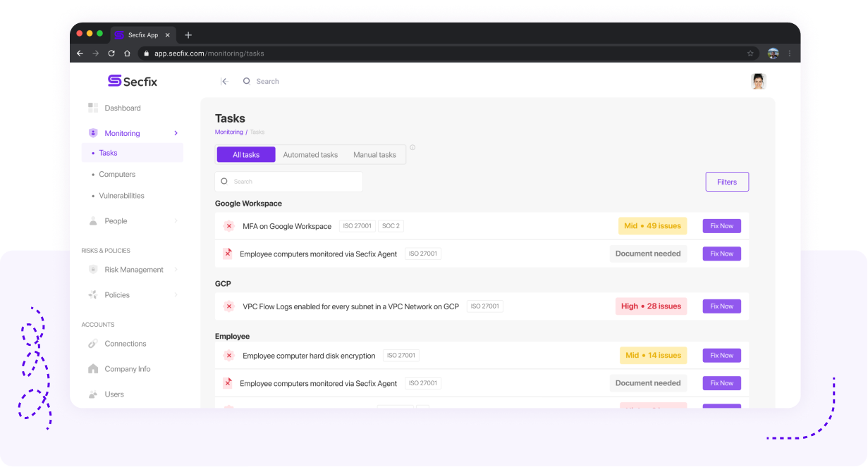The height and width of the screenshot is (467, 868).
Task: Click the GCP group heading
Action: click(223, 284)
